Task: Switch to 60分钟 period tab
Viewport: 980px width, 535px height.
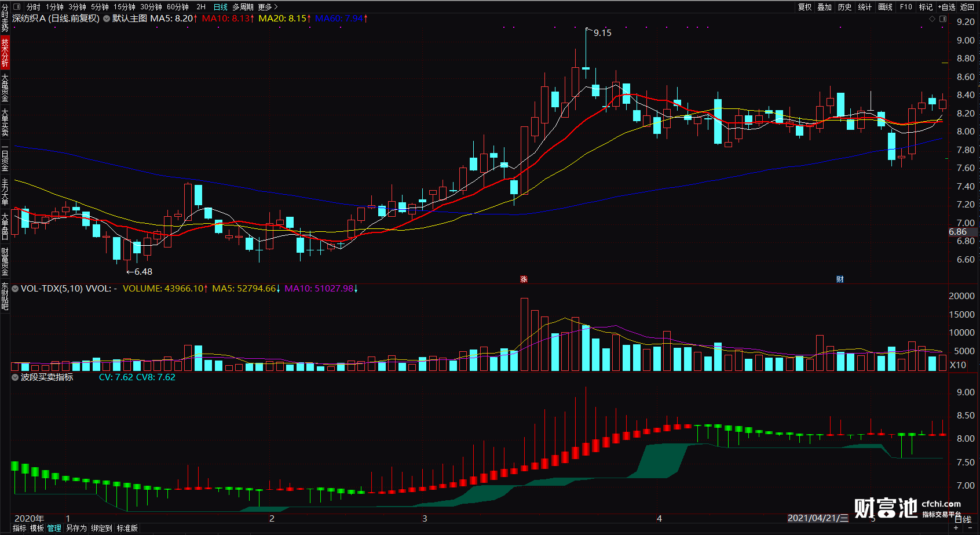Action: [x=178, y=7]
